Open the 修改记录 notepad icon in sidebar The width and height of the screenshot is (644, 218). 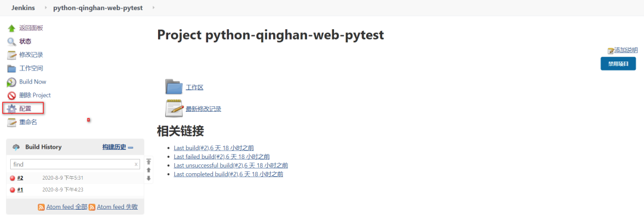pos(11,55)
